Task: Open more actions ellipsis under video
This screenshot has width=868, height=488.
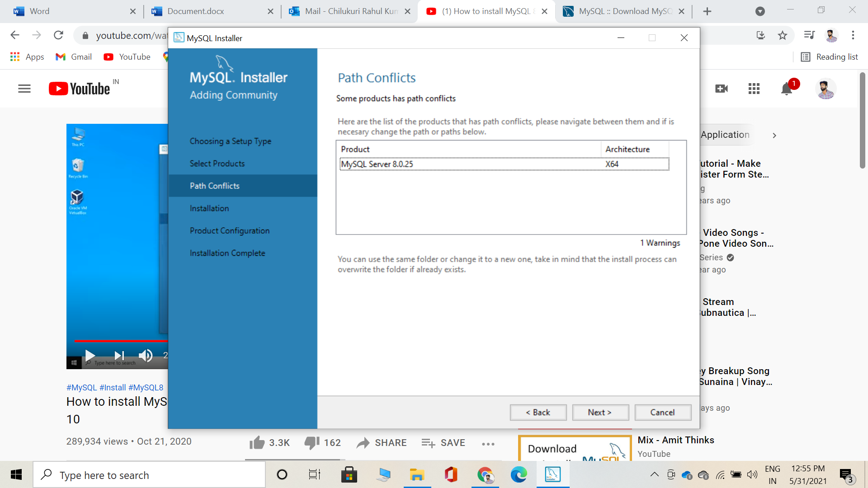Action: [488, 444]
